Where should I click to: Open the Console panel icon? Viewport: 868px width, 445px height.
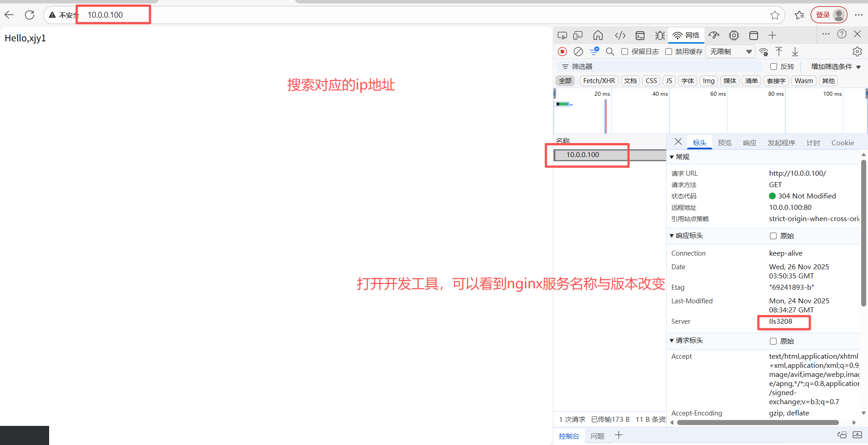(x=640, y=35)
